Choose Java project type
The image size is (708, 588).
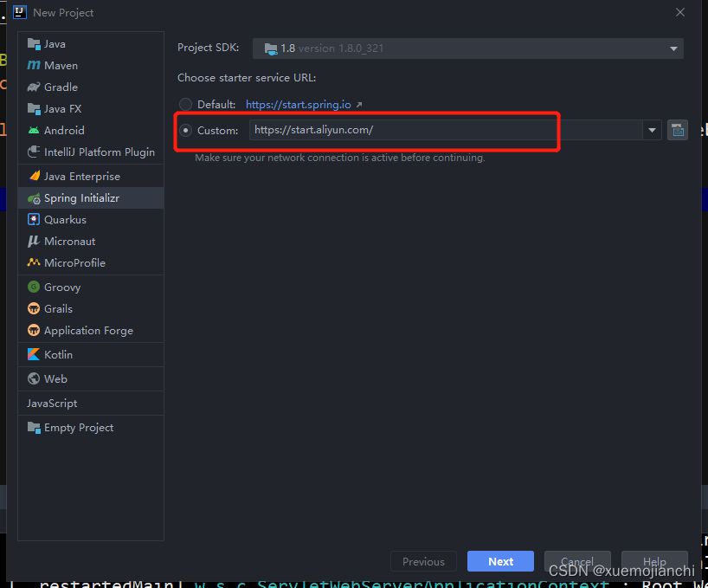pyautogui.click(x=91, y=44)
